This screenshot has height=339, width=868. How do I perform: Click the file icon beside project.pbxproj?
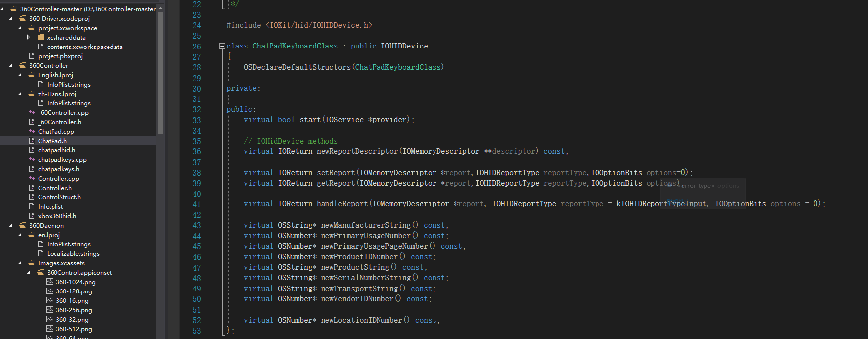point(32,56)
